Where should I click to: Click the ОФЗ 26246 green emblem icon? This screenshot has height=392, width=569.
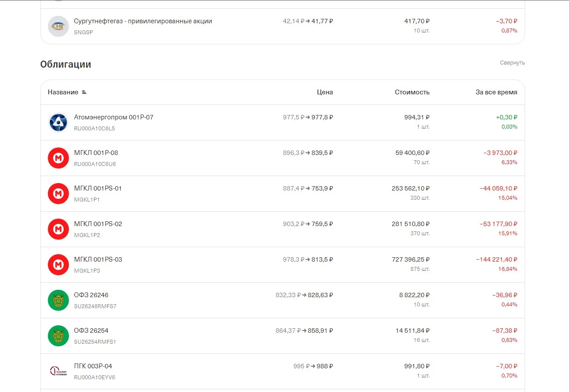[58, 300]
